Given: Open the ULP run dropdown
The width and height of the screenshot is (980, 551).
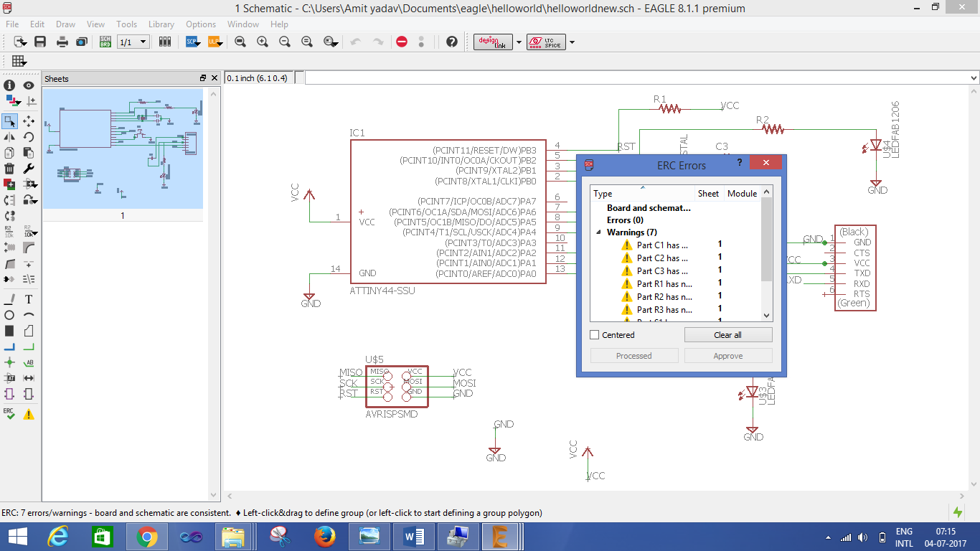Looking at the screenshot, I should (216, 42).
